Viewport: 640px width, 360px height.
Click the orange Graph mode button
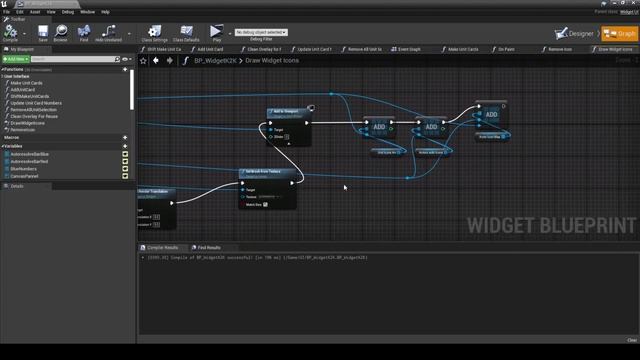[x=620, y=34]
